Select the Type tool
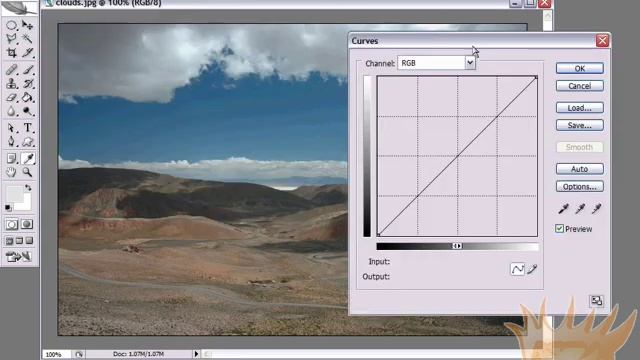This screenshot has width=640, height=360. [27, 128]
